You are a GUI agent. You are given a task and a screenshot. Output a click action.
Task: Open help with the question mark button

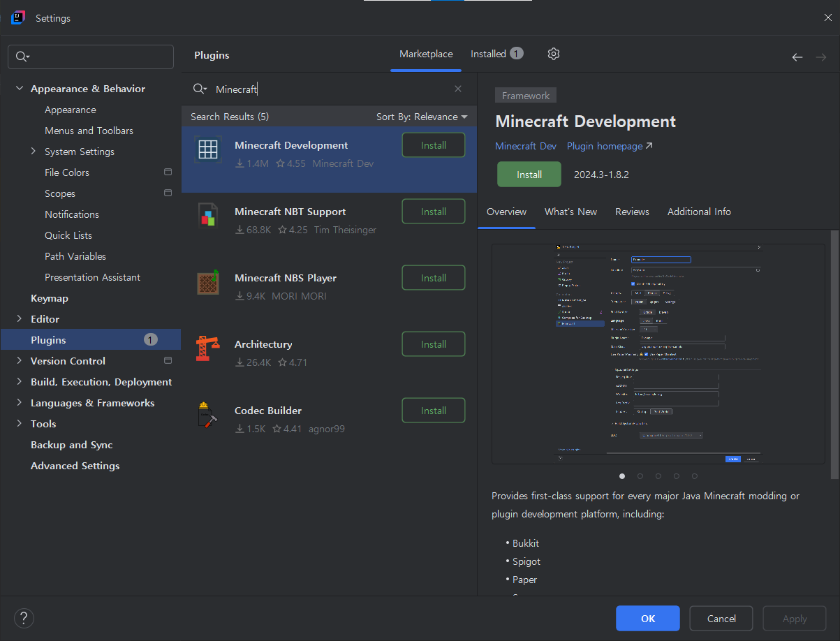coord(24,618)
